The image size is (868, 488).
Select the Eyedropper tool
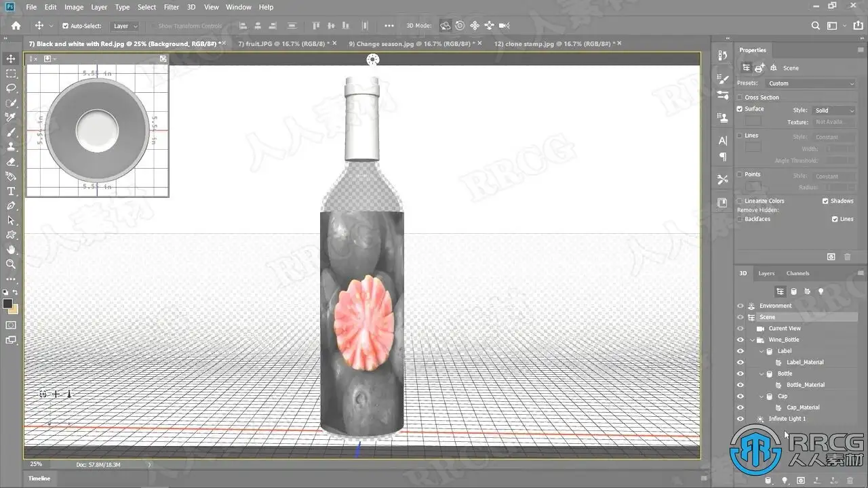(11, 117)
